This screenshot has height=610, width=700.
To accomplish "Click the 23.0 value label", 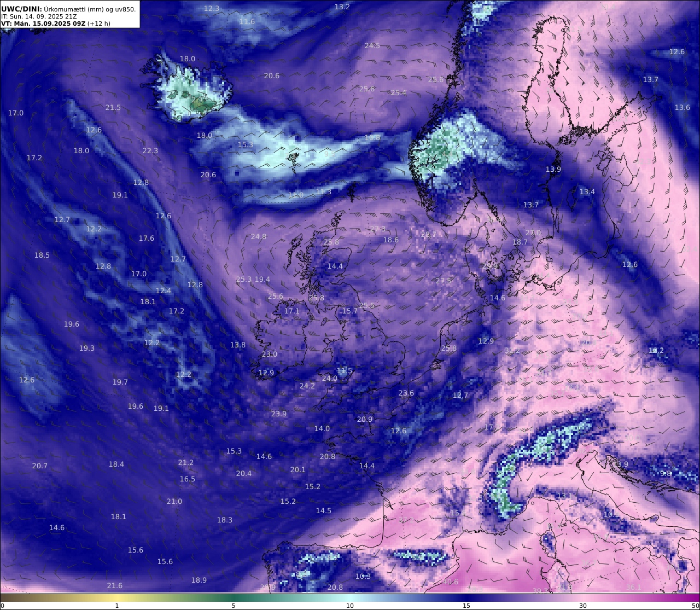I will 270,354.
